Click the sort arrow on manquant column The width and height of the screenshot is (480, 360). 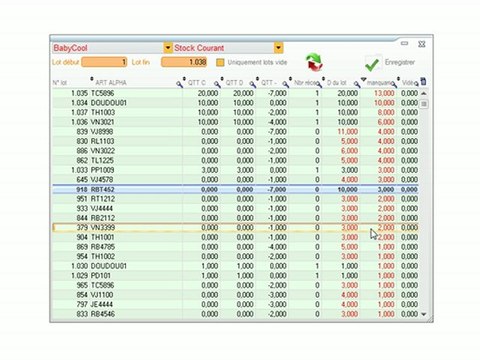(x=364, y=79)
